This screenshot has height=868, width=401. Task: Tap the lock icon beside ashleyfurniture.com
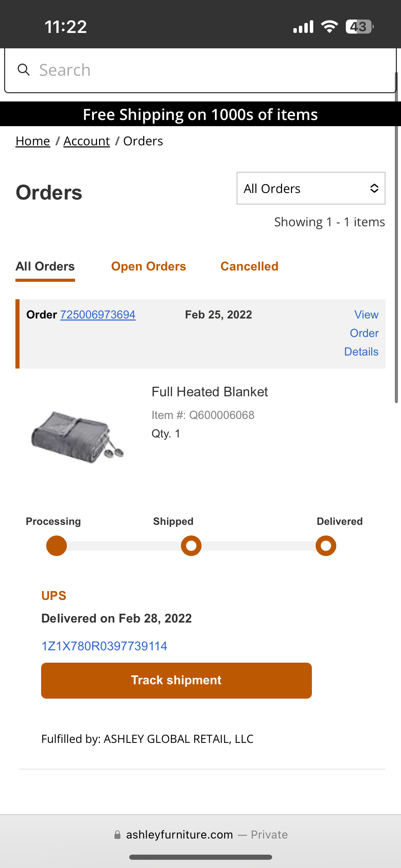pyautogui.click(x=118, y=834)
